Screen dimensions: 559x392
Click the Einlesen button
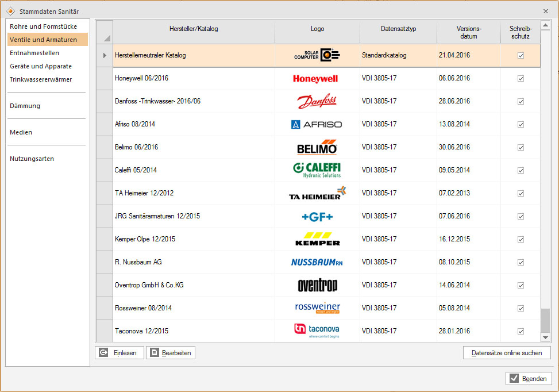[119, 353]
